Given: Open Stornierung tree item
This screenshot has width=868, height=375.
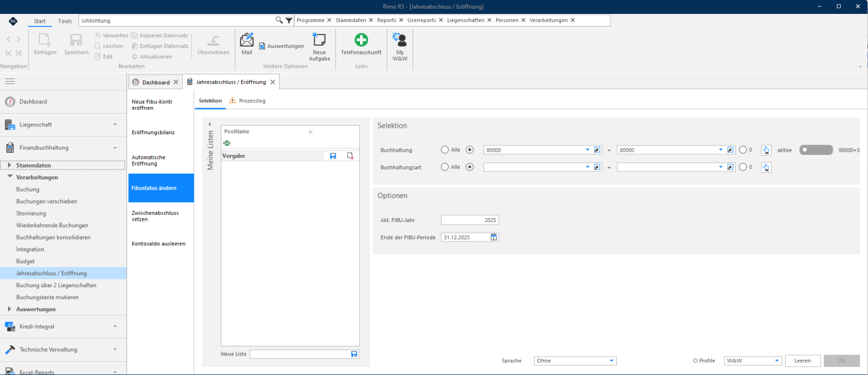Looking at the screenshot, I should [x=31, y=213].
